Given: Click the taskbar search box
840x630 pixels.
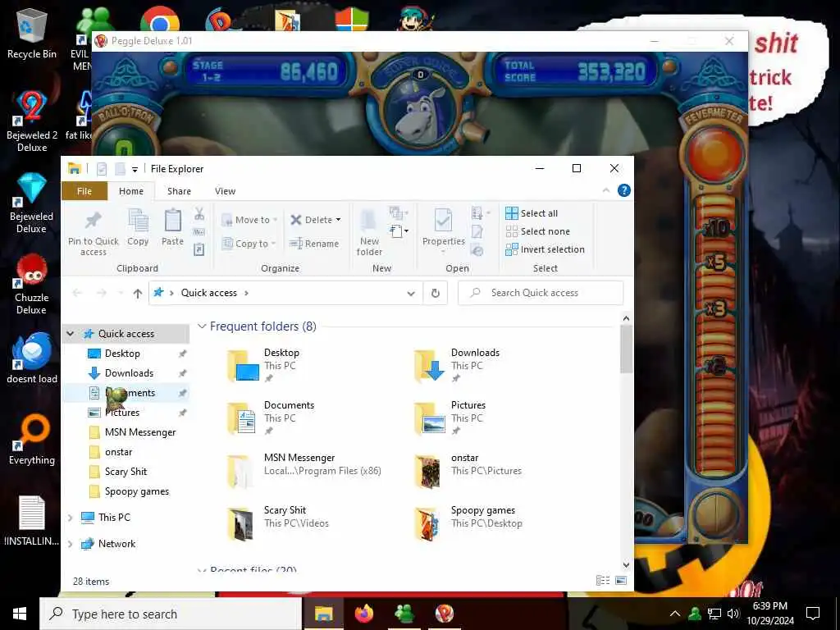Looking at the screenshot, I should (171, 614).
